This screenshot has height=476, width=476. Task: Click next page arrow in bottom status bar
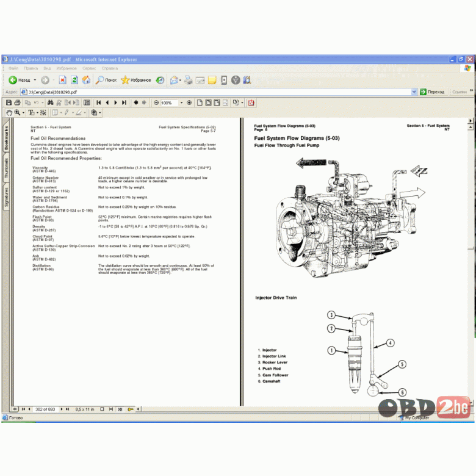click(x=62, y=409)
